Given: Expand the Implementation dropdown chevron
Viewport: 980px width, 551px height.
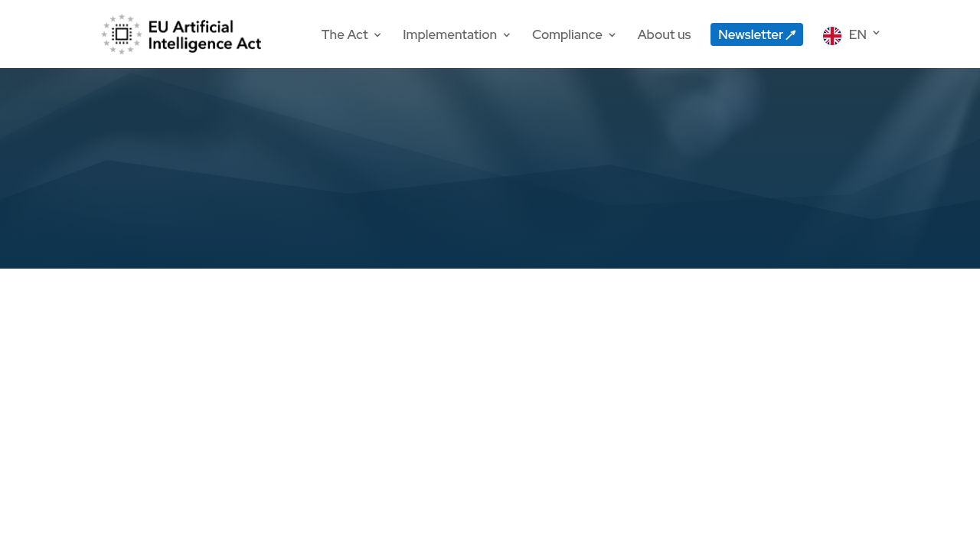Looking at the screenshot, I should click(x=506, y=35).
